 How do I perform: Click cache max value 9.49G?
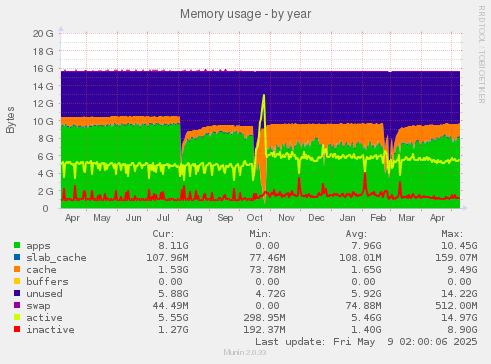click(x=462, y=270)
